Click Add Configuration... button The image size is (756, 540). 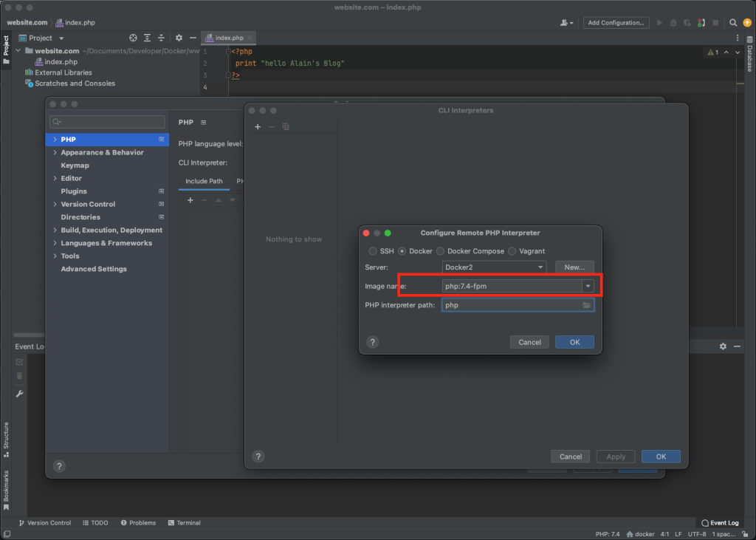pyautogui.click(x=616, y=23)
